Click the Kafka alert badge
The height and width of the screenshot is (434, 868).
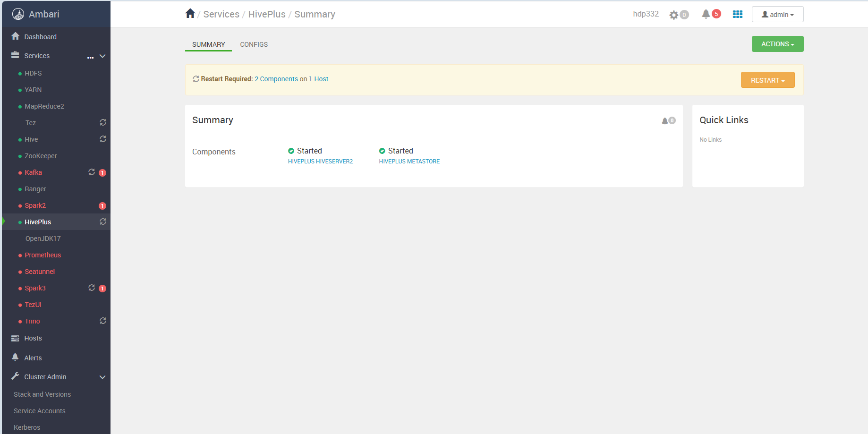pos(102,173)
